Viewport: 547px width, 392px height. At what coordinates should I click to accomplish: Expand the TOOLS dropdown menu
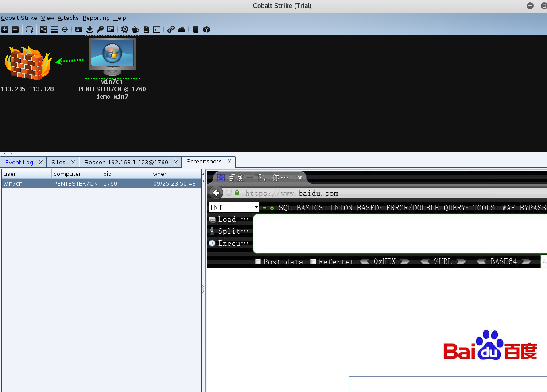coord(485,208)
